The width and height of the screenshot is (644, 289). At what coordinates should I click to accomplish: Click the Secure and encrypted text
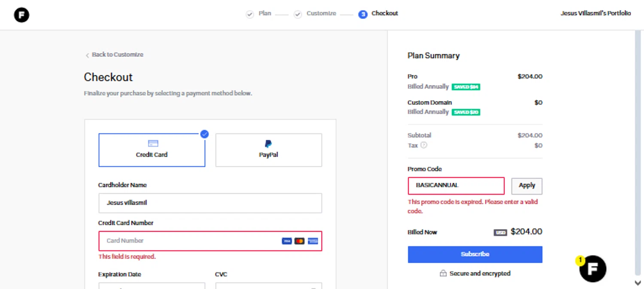[x=480, y=274]
